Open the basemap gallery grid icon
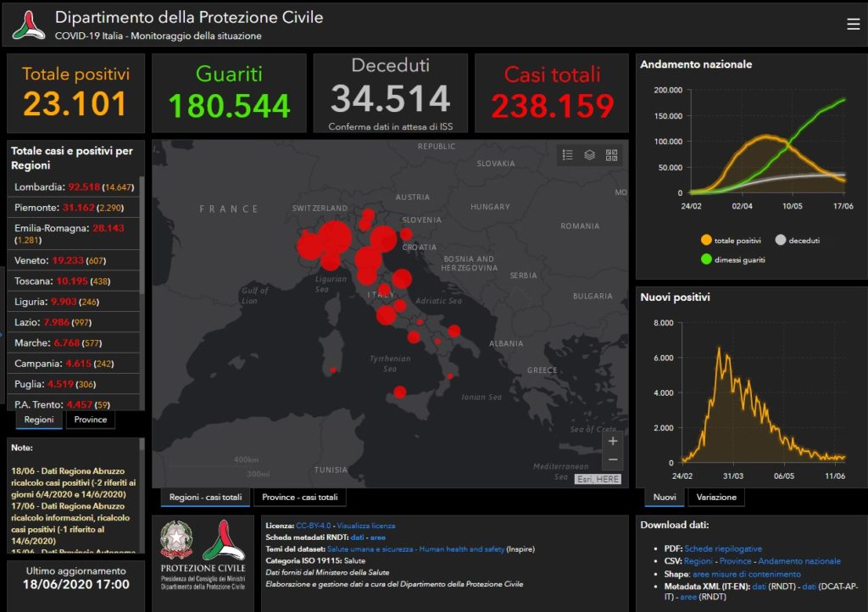 (612, 155)
